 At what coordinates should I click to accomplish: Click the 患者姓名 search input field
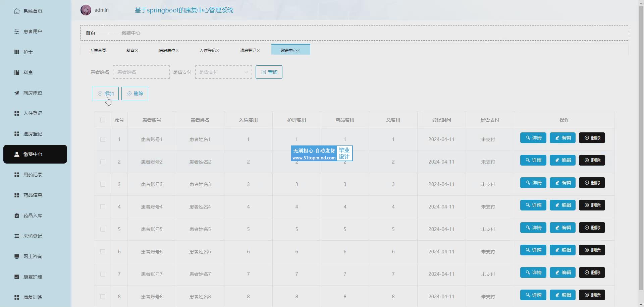pyautogui.click(x=141, y=72)
